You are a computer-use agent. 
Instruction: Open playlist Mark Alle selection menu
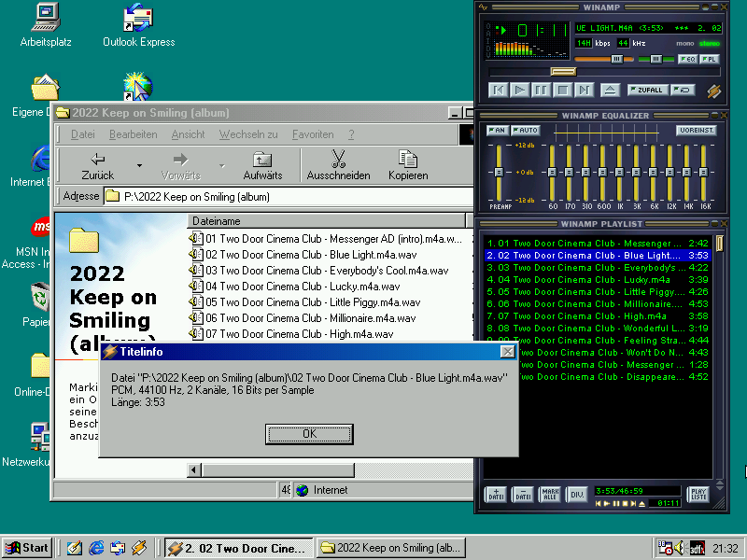pos(550,495)
